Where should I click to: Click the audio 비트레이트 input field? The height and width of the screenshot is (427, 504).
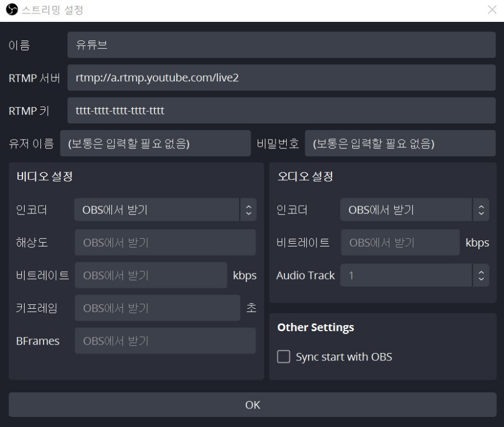tap(400, 243)
